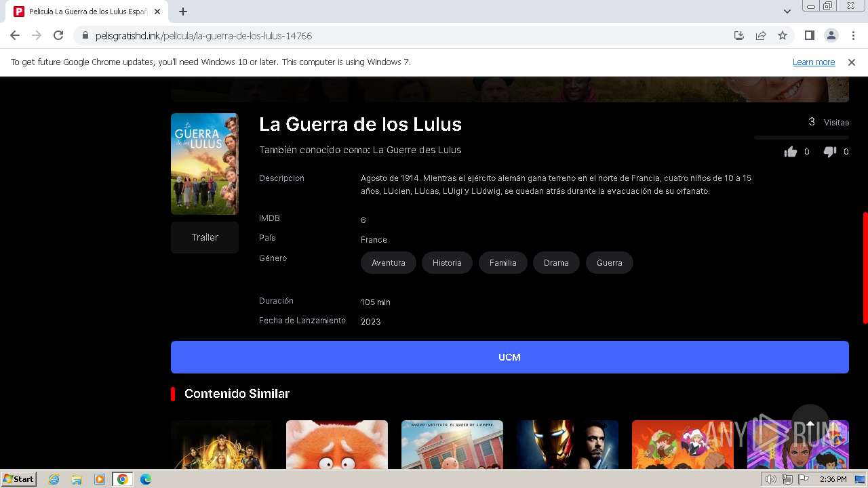The height and width of the screenshot is (488, 868).
Task: Open the orange cartoon similar movie thumbnail
Action: point(683,445)
